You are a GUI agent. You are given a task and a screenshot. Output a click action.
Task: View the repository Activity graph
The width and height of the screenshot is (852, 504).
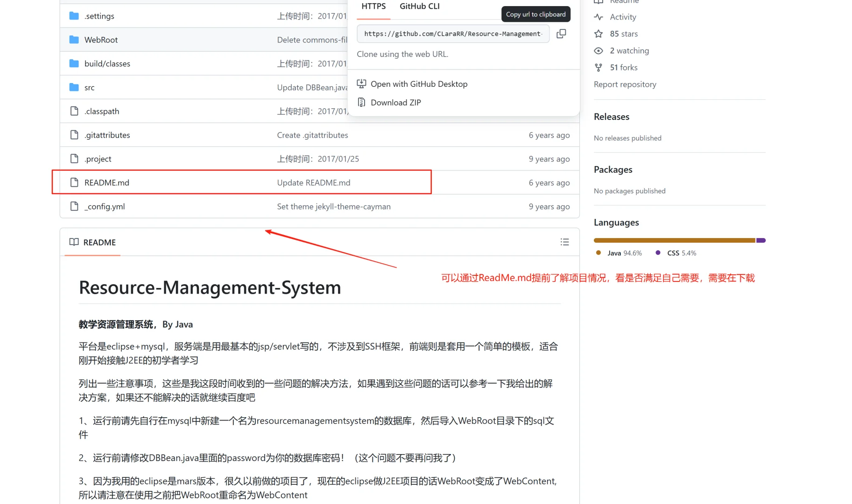pyautogui.click(x=623, y=17)
